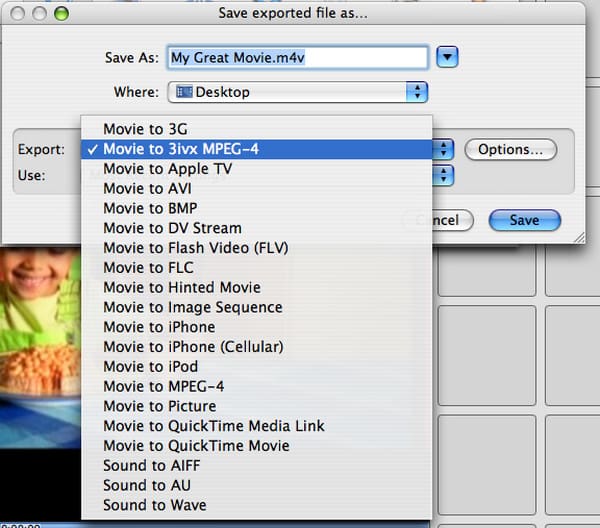Select Movie to 3G export option

[x=145, y=129]
